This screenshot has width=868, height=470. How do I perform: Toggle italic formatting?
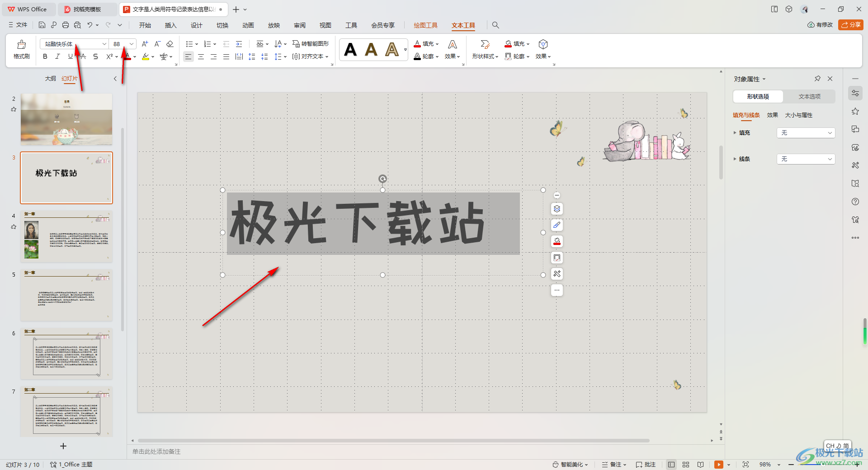[x=57, y=56]
